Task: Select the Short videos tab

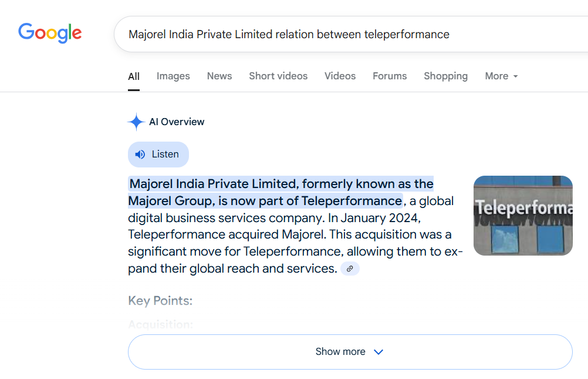Action: (x=278, y=76)
